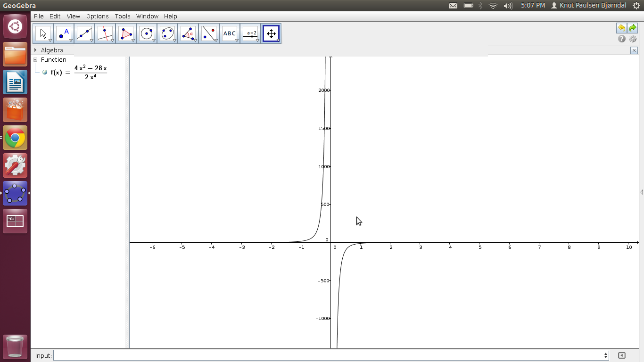644x362 pixels.
Task: Open dropdown arrow of New Point tool
Action: click(71, 41)
